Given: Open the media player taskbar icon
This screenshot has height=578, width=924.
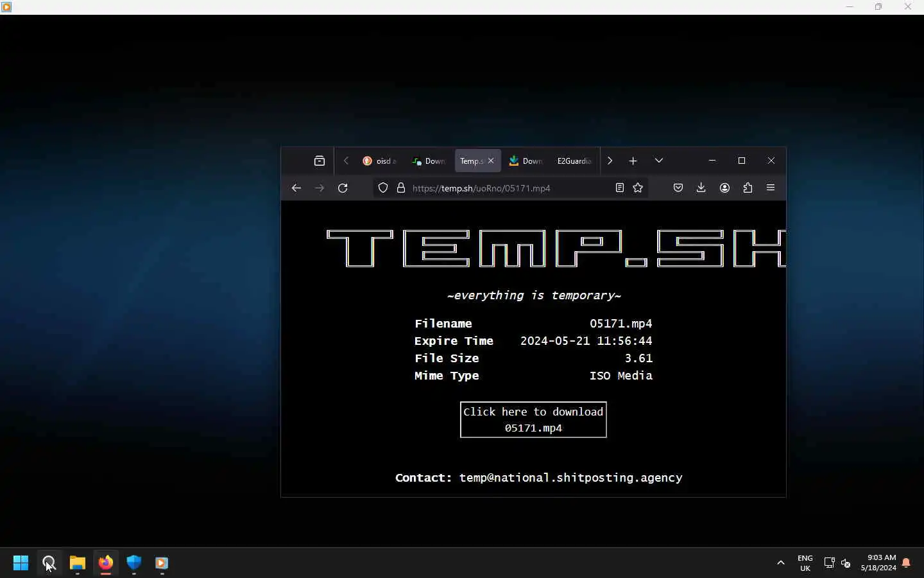Looking at the screenshot, I should pyautogui.click(x=162, y=563).
